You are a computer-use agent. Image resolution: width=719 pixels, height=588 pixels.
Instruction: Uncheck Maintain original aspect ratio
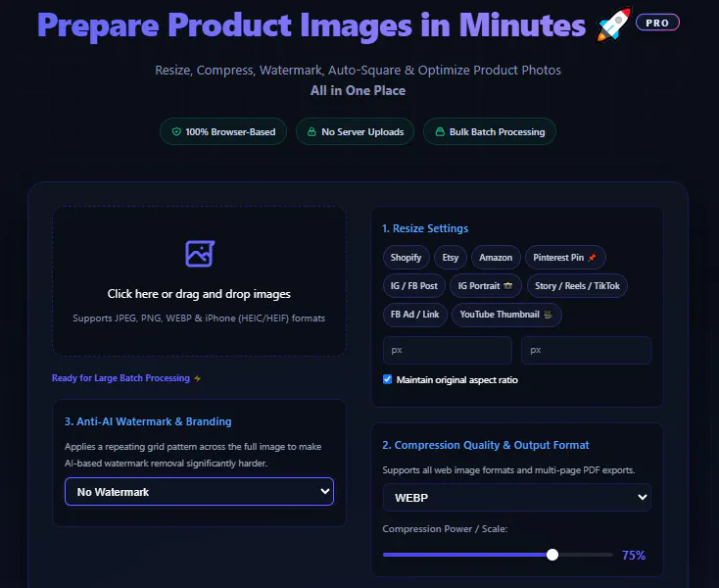[388, 379]
